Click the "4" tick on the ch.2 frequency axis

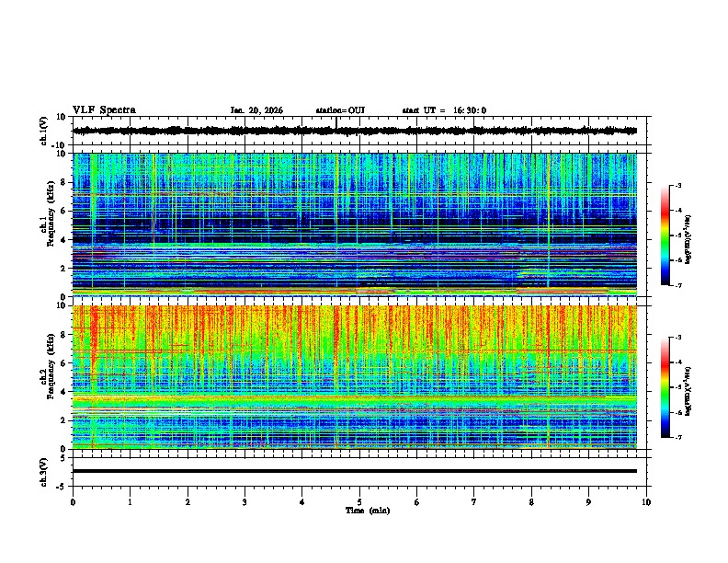[64, 392]
